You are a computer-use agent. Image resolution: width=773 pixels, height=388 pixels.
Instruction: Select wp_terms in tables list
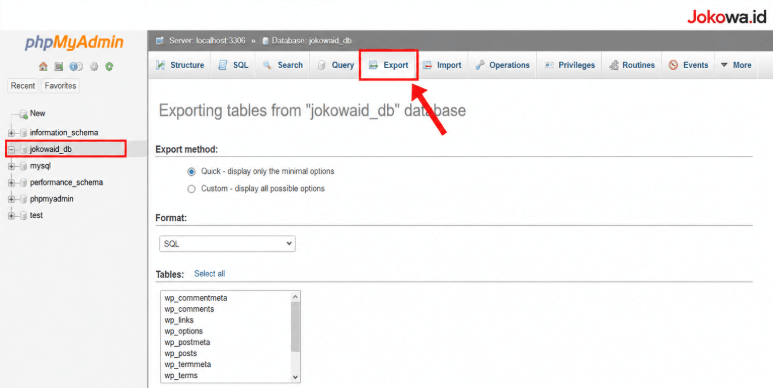181,376
